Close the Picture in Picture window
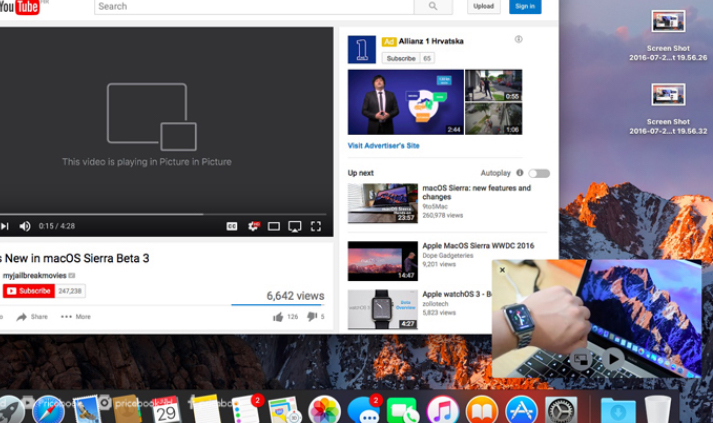 (502, 270)
